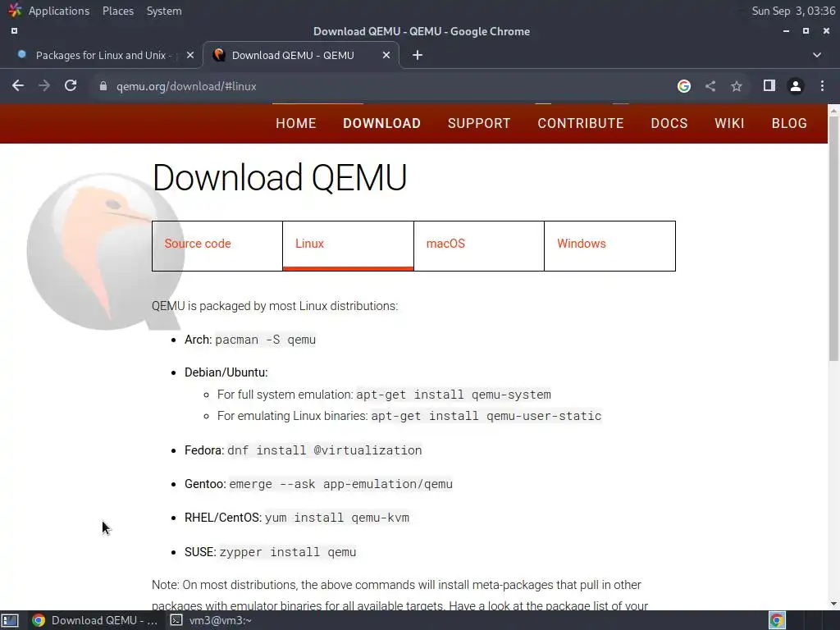Click the 'pacman -S qemu' command text

coord(265,340)
